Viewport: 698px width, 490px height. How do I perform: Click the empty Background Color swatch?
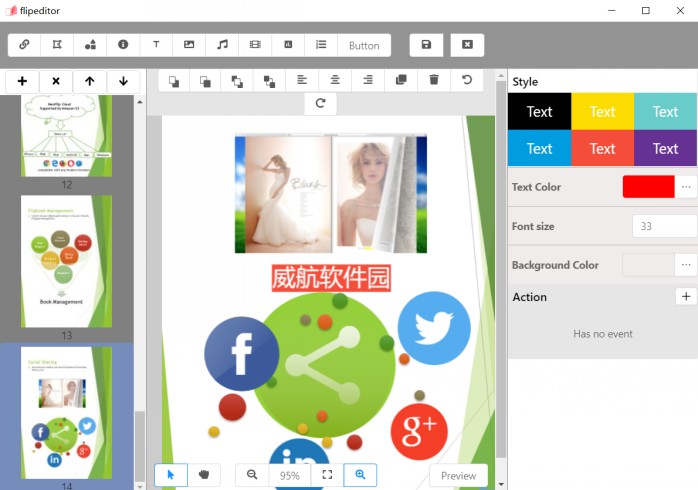pyautogui.click(x=649, y=265)
